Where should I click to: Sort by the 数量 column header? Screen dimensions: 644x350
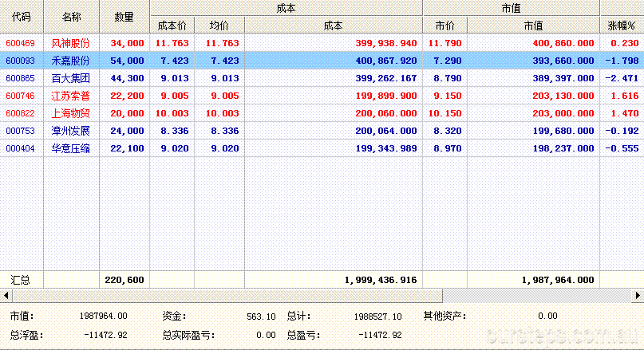[124, 17]
